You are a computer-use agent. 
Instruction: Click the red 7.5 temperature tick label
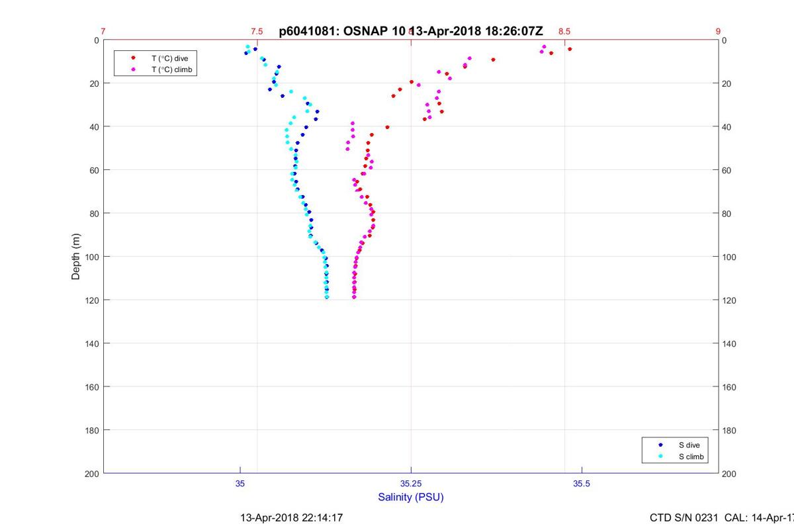(257, 31)
